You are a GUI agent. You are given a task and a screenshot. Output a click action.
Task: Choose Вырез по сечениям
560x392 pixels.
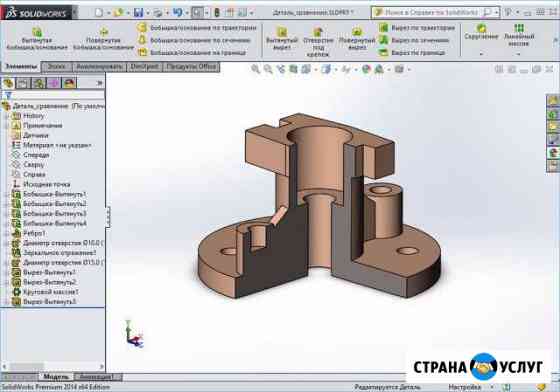pyautogui.click(x=414, y=40)
